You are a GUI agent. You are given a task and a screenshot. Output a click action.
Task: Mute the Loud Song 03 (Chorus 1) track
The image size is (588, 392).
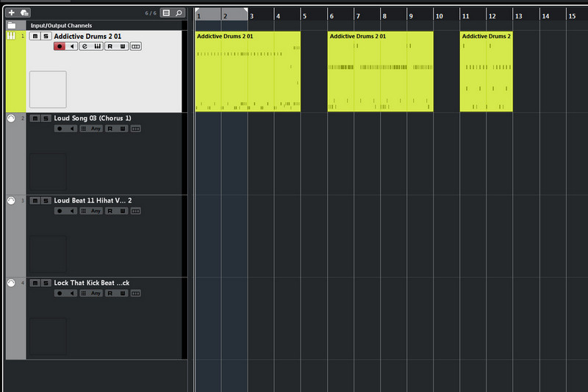point(35,118)
